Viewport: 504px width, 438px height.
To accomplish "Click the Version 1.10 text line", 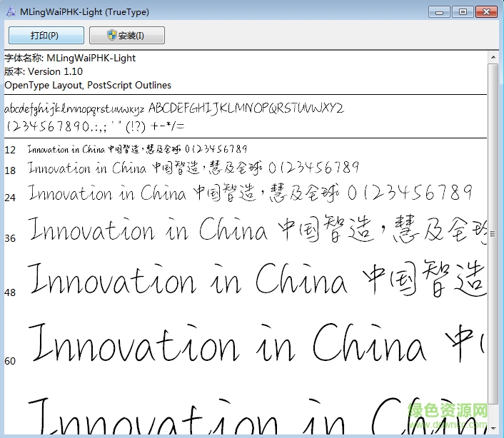I will 44,71.
